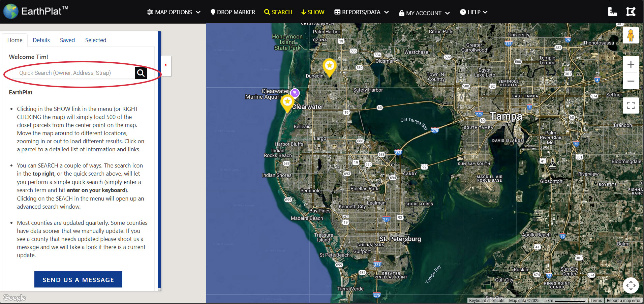Click the Tampa city label on map
This screenshot has height=304, width=644.
pyautogui.click(x=506, y=116)
